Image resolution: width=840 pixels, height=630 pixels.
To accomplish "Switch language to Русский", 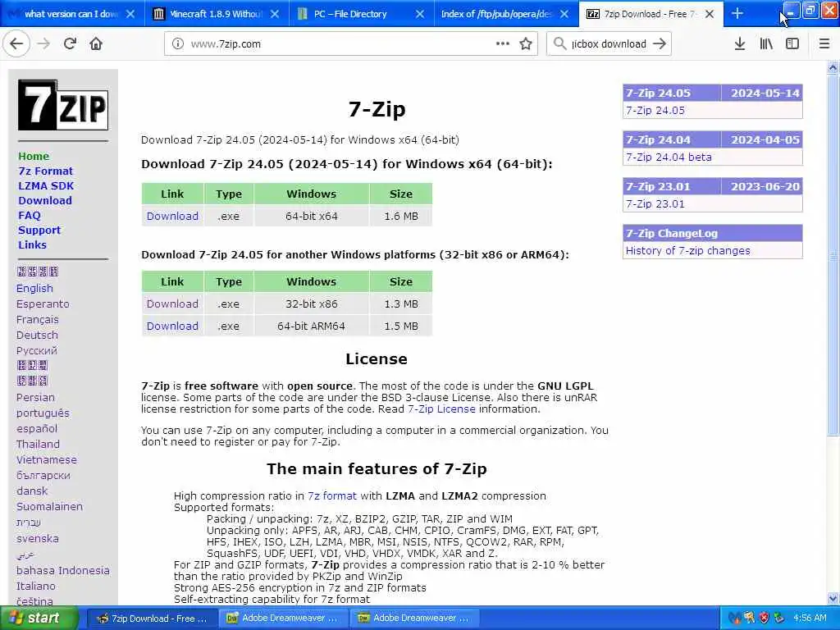I will (x=36, y=350).
